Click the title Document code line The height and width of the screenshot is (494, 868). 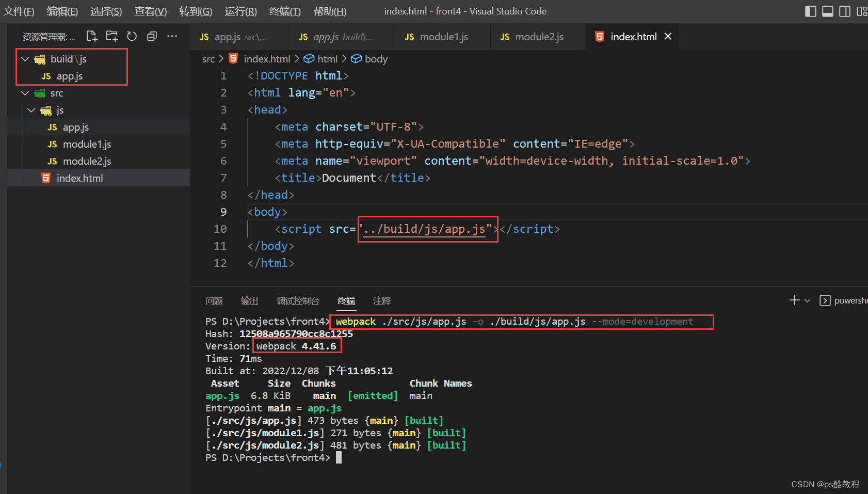click(x=352, y=178)
